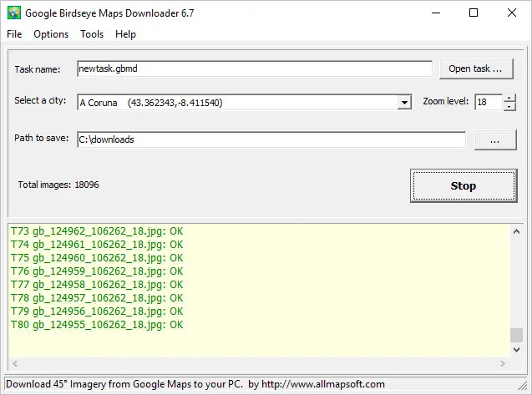Viewport: 532px width, 395px height.
Task: Click the Stop button
Action: (x=464, y=186)
